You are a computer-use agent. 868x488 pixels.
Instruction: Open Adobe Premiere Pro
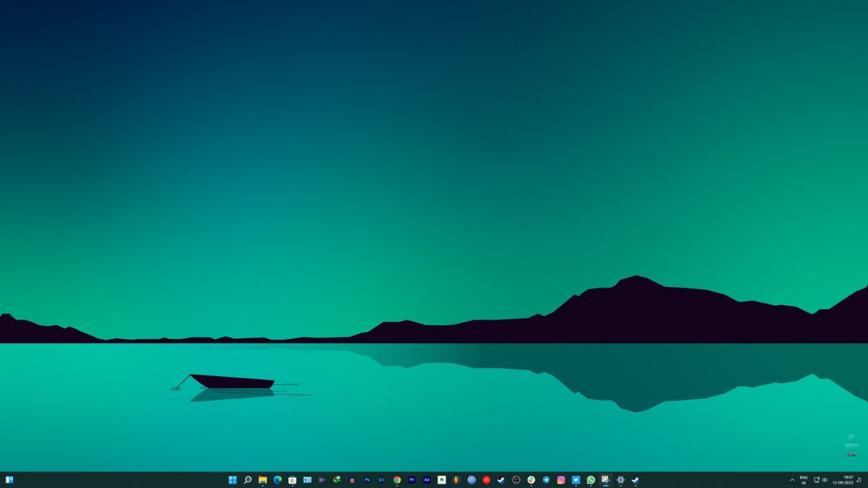pos(412,480)
